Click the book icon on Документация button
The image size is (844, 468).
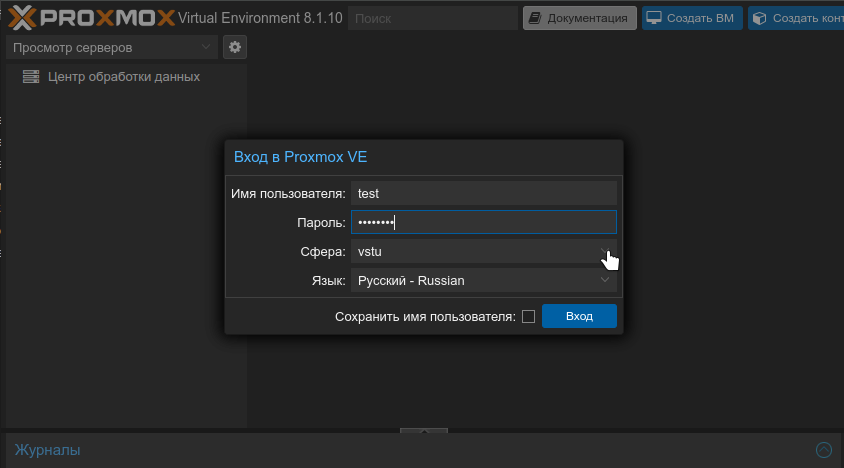[x=534, y=18]
